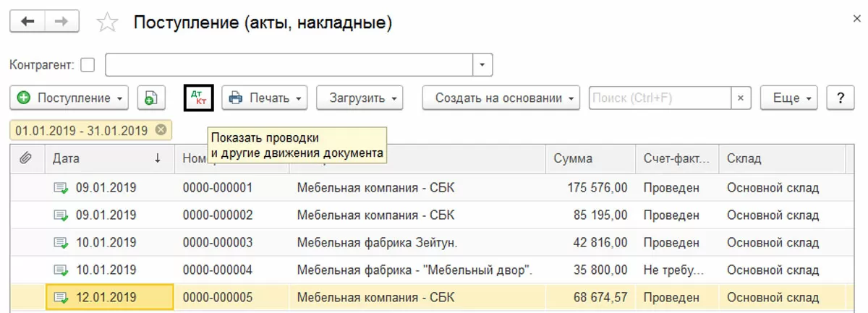Image resolution: width=868 pixels, height=313 pixels.
Task: Expand the Контрагент dropdown list
Action: 482,64
